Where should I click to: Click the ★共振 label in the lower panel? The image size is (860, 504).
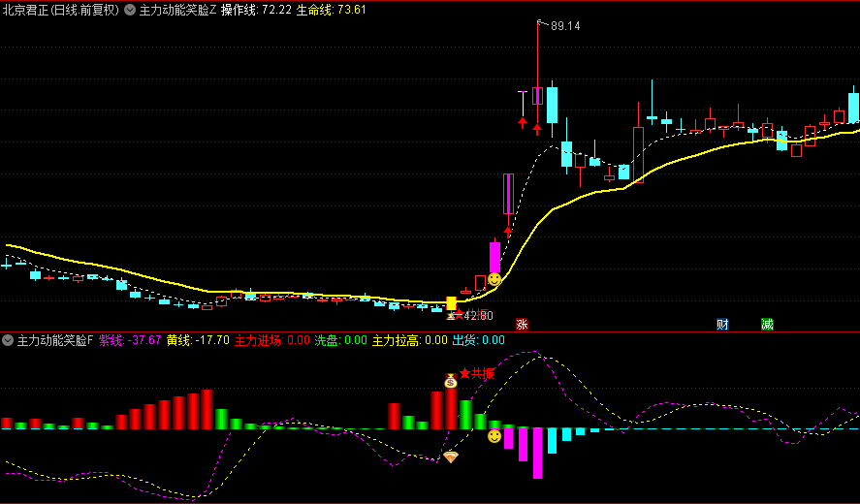[x=477, y=373]
